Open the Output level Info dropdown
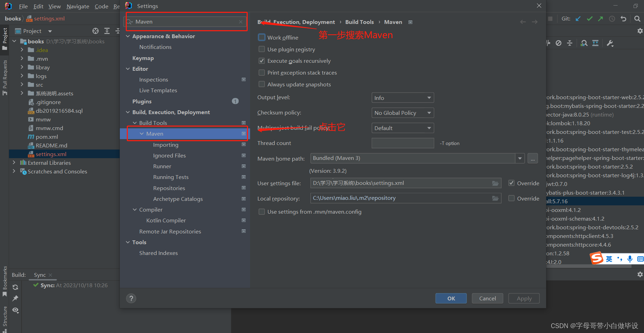This screenshot has height=333, width=644. pos(403,98)
